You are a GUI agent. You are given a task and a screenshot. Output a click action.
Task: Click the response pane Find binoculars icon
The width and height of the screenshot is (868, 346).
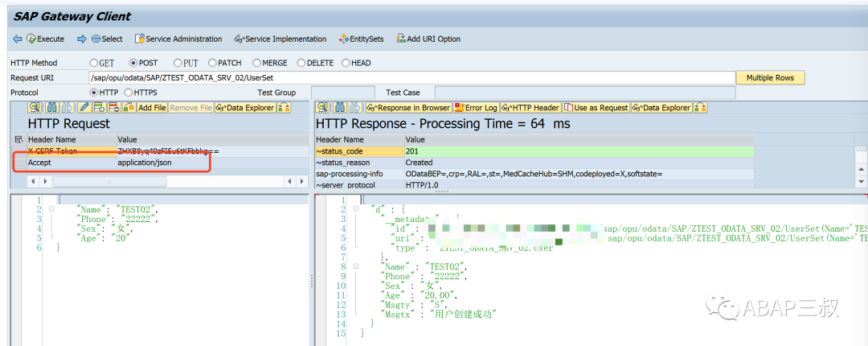341,108
